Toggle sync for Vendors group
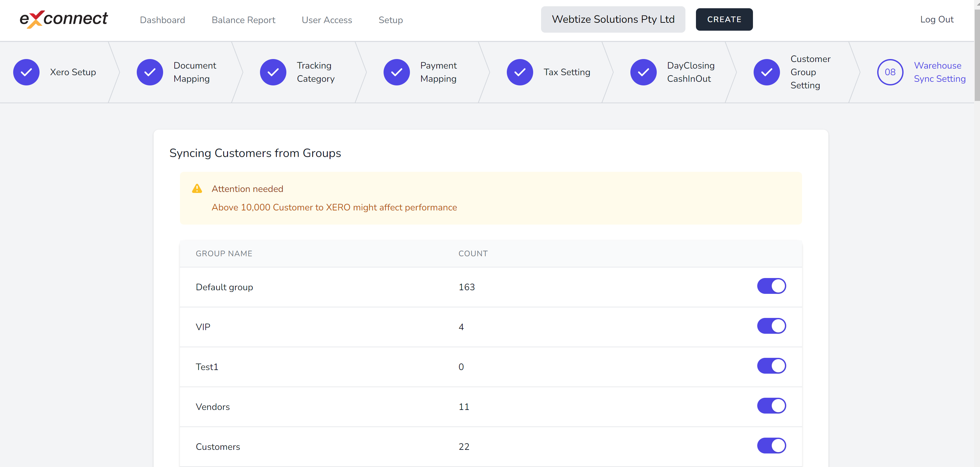The height and width of the screenshot is (467, 980). coord(771,406)
